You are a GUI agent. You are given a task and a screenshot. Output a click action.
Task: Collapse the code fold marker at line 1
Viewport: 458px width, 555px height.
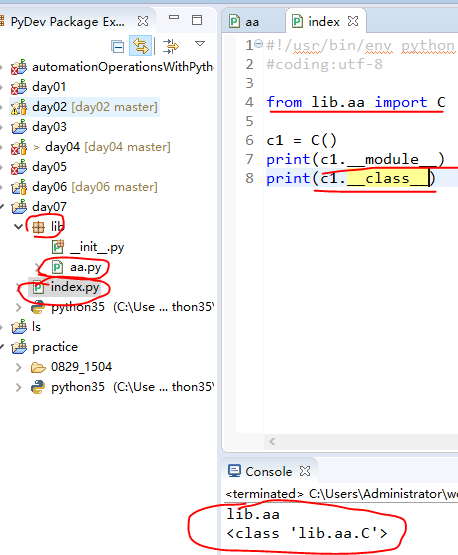click(x=259, y=44)
